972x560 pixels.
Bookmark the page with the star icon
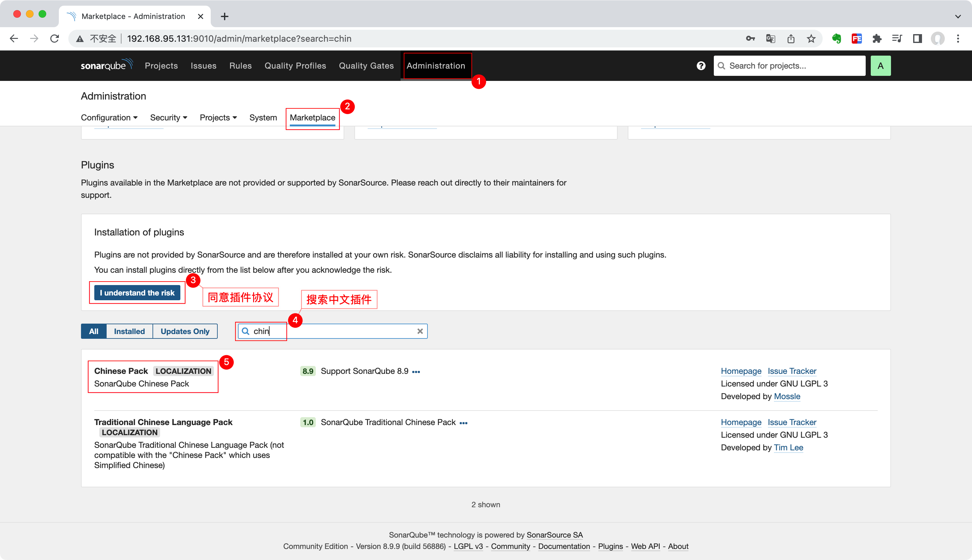[811, 39]
